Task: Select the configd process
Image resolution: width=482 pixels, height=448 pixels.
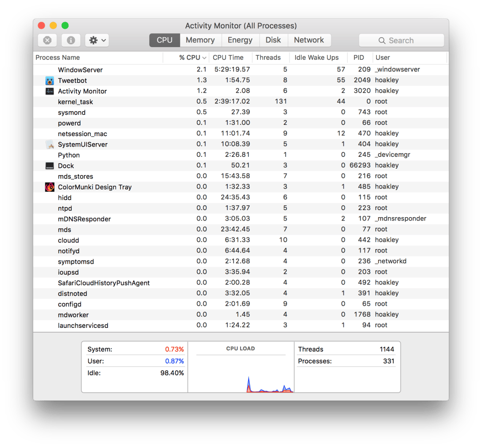Action: 241,304
